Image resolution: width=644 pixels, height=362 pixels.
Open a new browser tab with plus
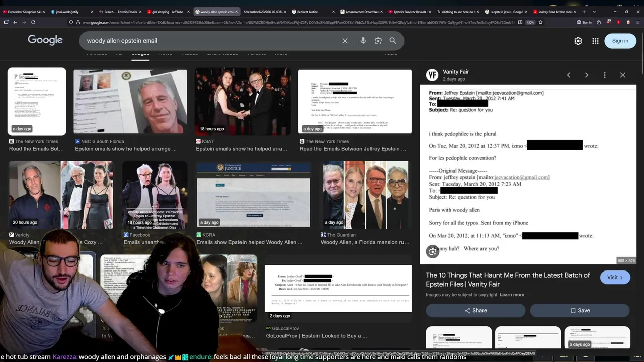pos(584,11)
